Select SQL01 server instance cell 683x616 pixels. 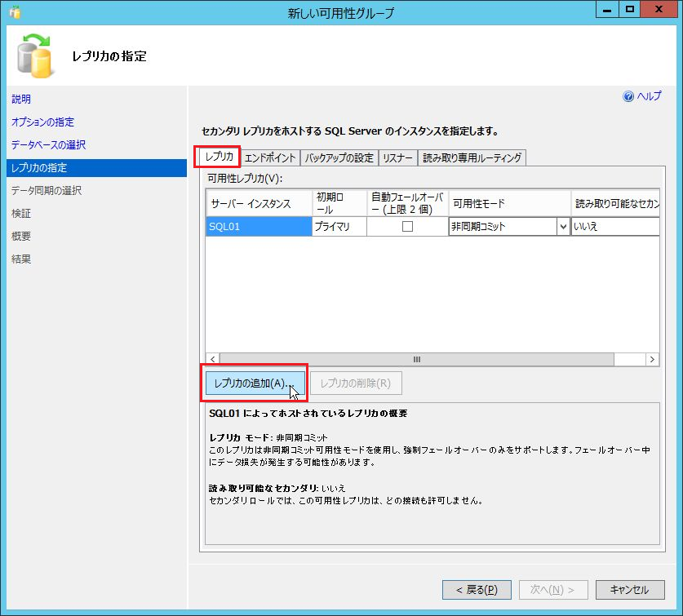click(x=258, y=227)
